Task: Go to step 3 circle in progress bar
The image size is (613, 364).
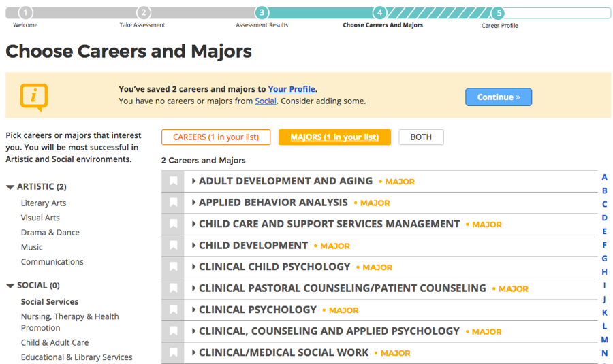Action: click(x=262, y=12)
